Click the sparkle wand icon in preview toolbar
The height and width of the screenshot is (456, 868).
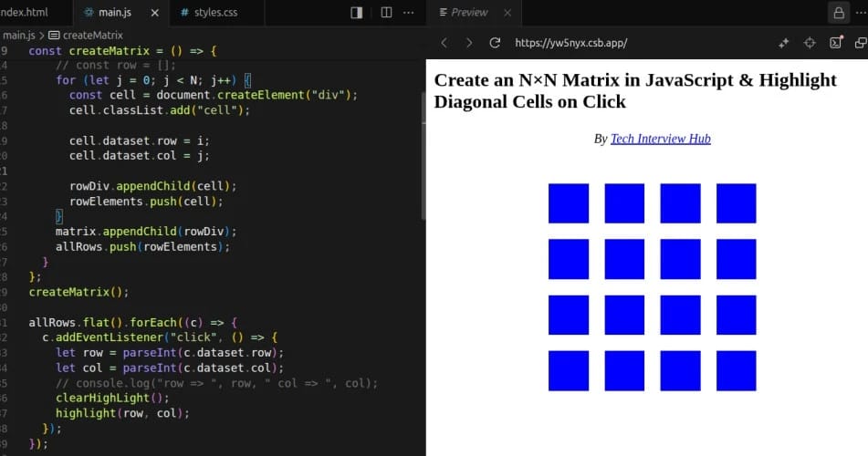[x=784, y=43]
